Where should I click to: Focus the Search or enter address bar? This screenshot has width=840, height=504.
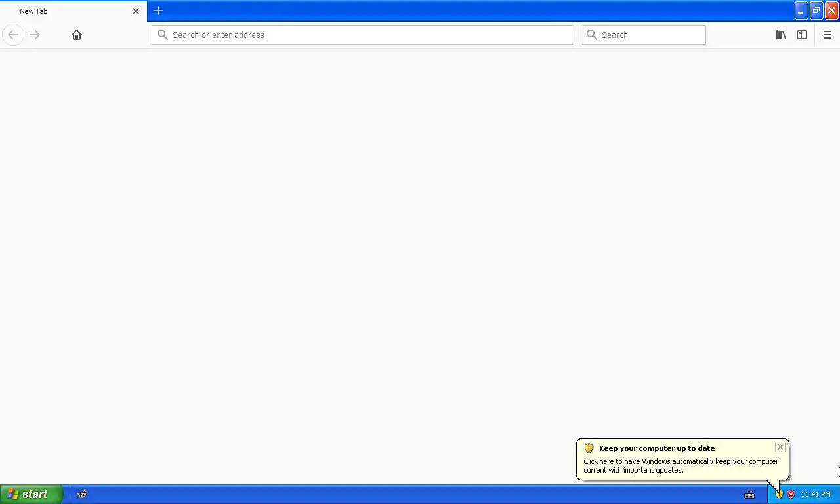coord(363,35)
